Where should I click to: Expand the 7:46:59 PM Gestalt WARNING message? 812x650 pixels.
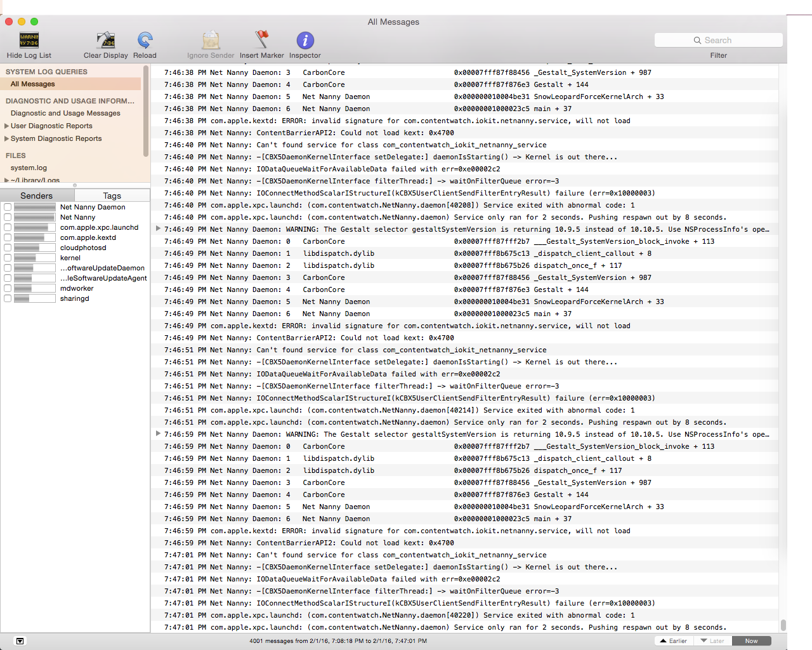pos(159,434)
